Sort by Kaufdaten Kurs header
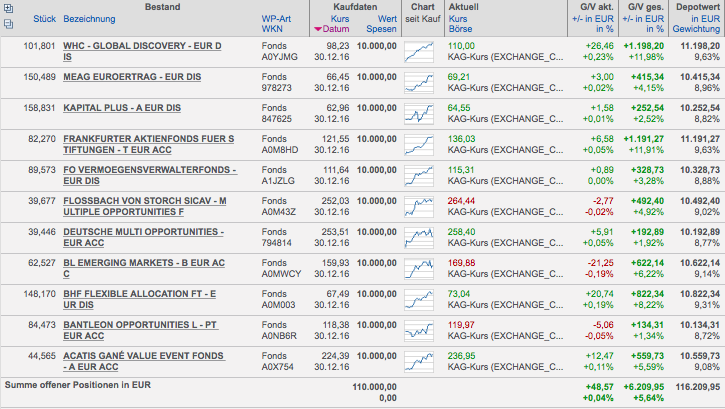Screen dimensions: 725x409 340,19
